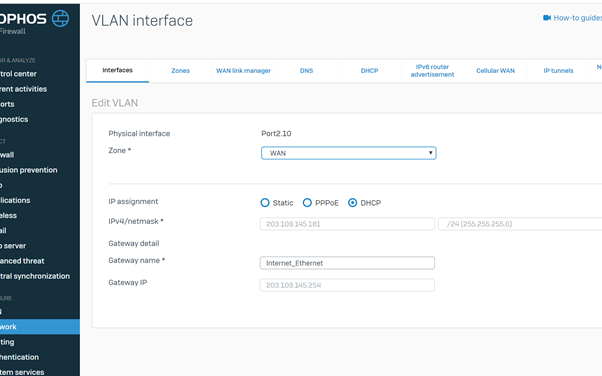Click the Gateway name input field
The height and width of the screenshot is (376, 602).
347,263
